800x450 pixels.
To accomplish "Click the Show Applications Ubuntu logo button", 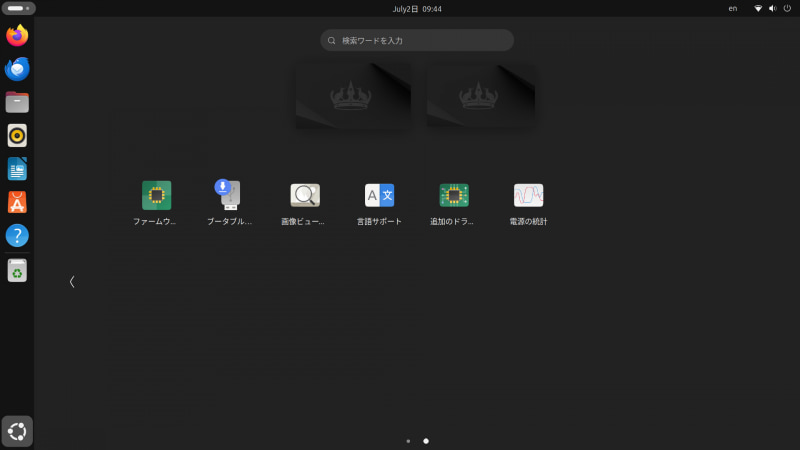I will click(17, 432).
